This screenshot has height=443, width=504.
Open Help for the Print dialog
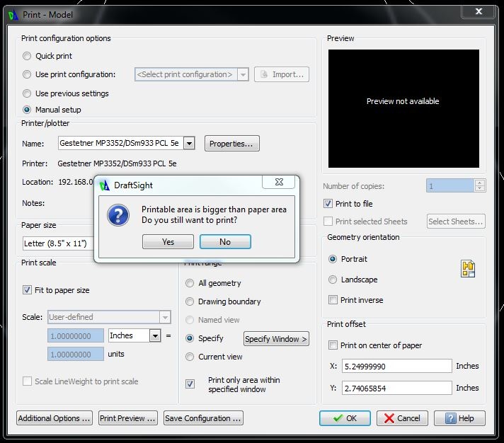point(459,418)
